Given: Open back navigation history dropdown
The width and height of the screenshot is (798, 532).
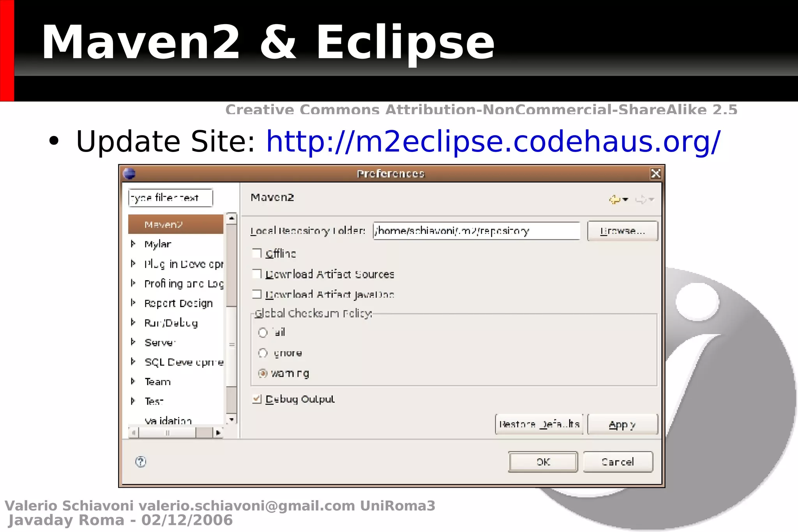Looking at the screenshot, I should point(626,200).
